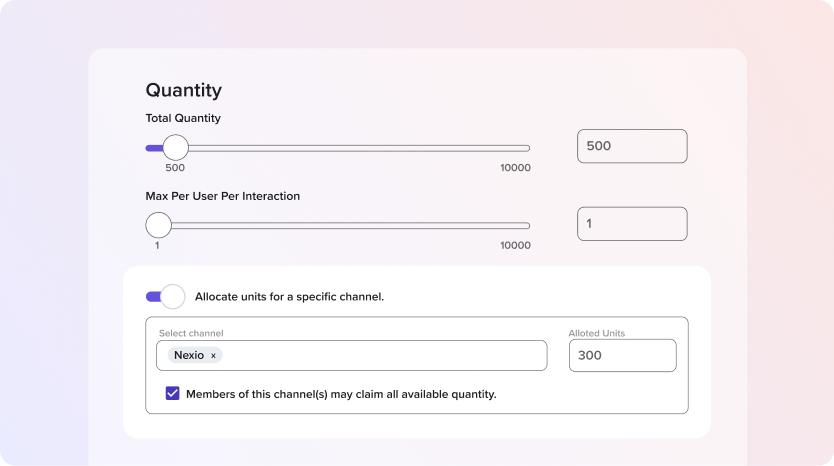Focus the Max Per User input showing 1
Viewport: 834px width, 466px height.
[632, 223]
